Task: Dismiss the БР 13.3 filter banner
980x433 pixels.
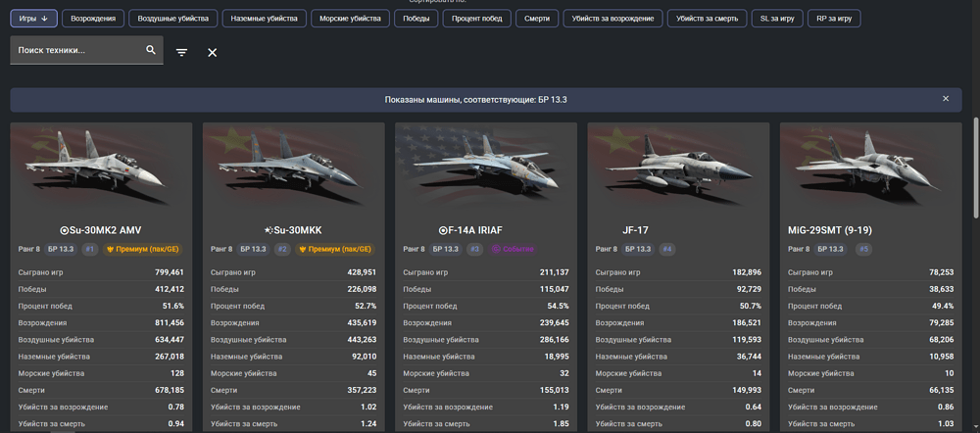Action: pos(946,99)
